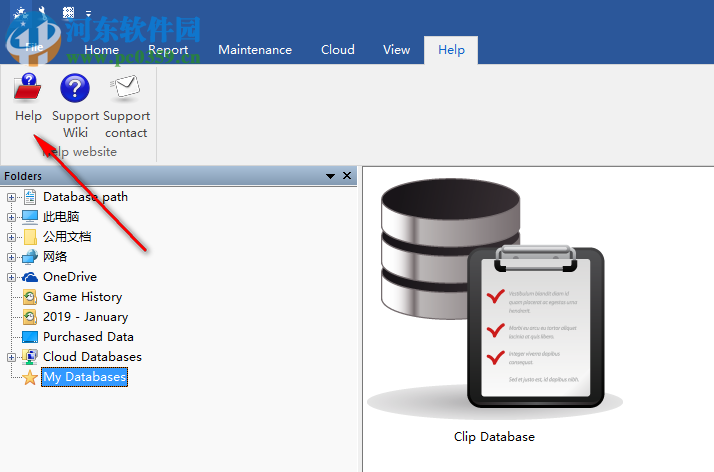Click the Cloud Databases icon

[x=30, y=357]
